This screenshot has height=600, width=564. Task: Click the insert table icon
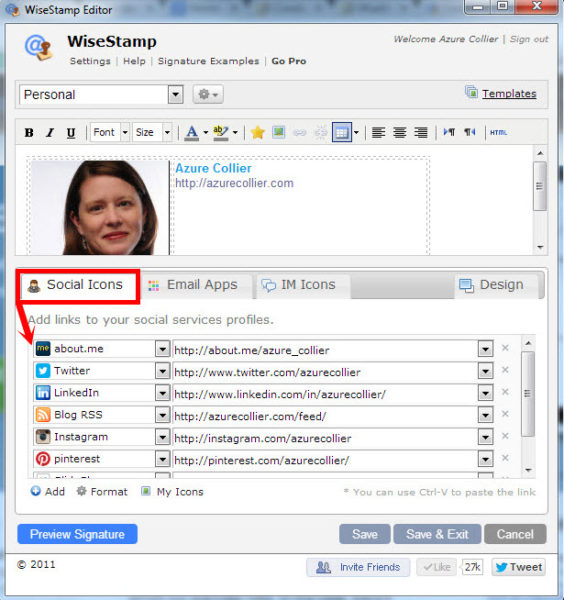pyautogui.click(x=342, y=132)
